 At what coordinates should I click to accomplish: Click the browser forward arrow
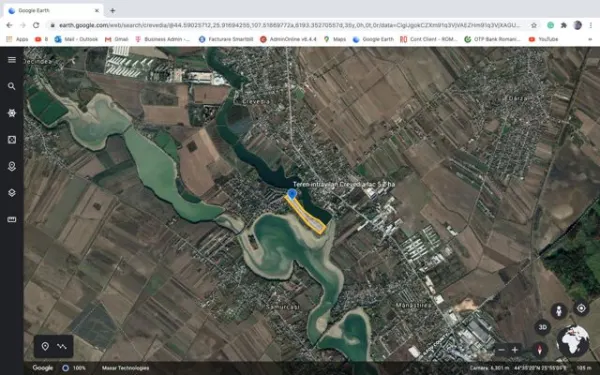(x=23, y=25)
